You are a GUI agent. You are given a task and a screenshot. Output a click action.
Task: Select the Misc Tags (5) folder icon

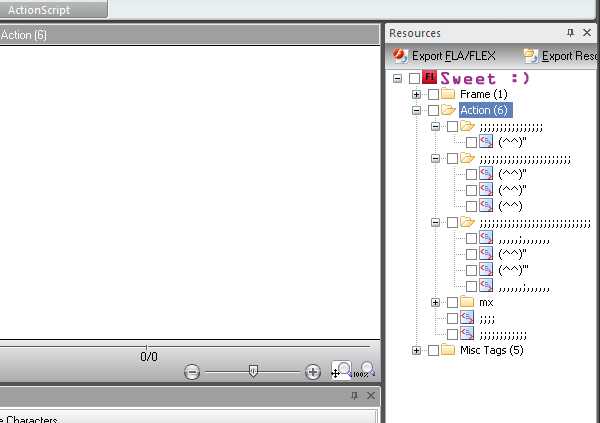tap(448, 350)
